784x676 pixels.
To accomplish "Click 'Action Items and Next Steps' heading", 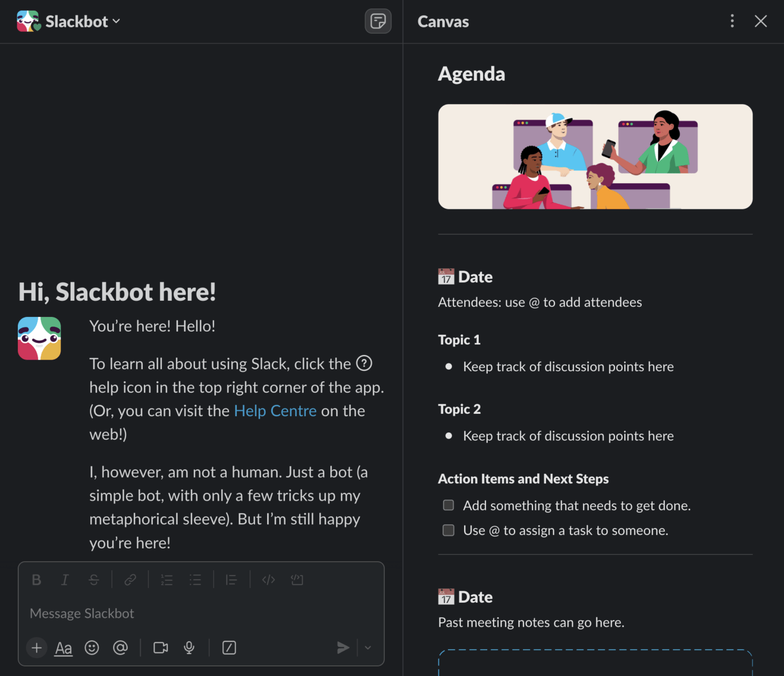I will (x=523, y=479).
